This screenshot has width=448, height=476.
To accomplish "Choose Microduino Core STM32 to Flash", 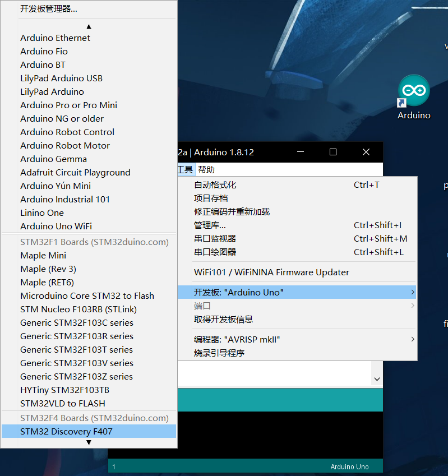I will [89, 295].
